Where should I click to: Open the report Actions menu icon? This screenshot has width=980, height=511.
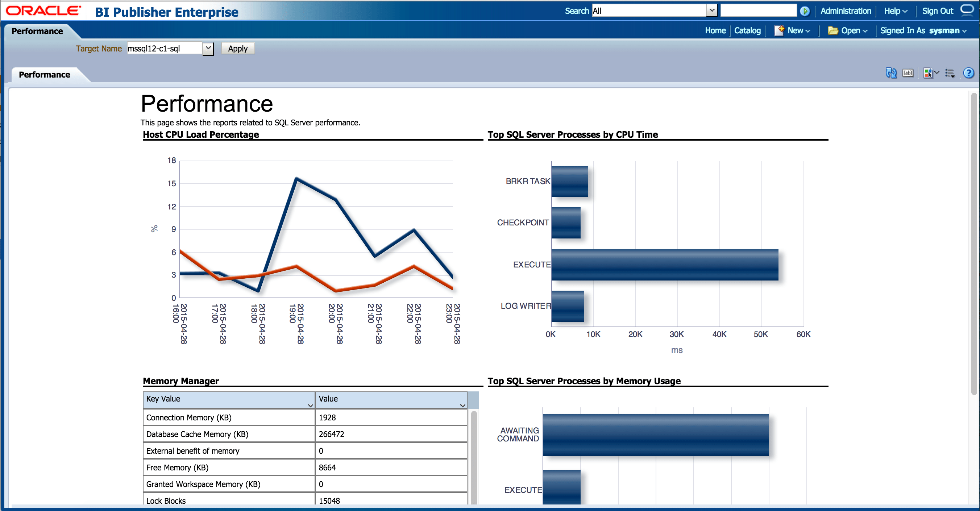950,73
